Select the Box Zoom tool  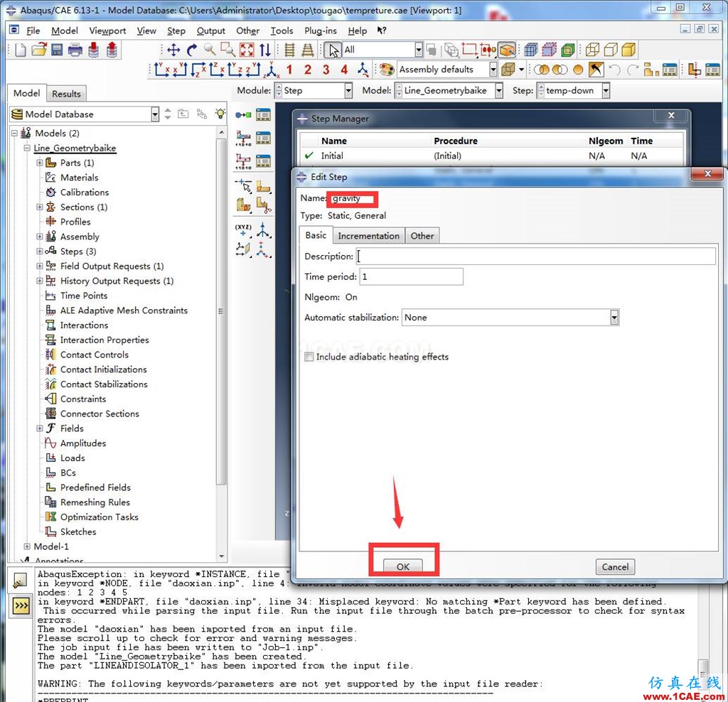(227, 50)
